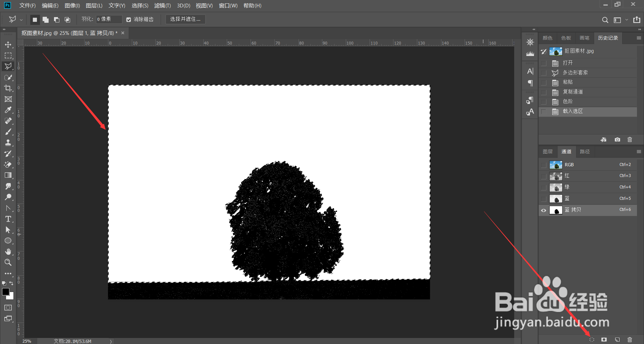Select the Dodge tool
Image resolution: width=644 pixels, height=344 pixels.
8,197
